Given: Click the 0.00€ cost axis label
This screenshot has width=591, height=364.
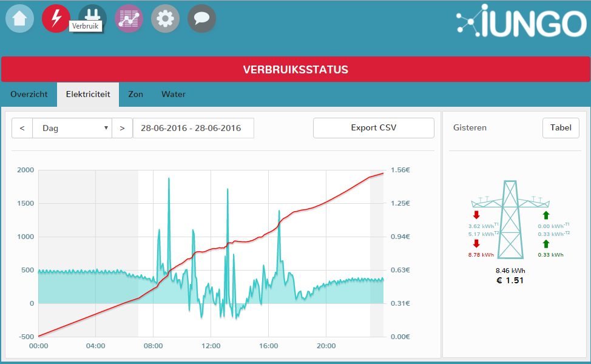Looking at the screenshot, I should click(400, 337).
